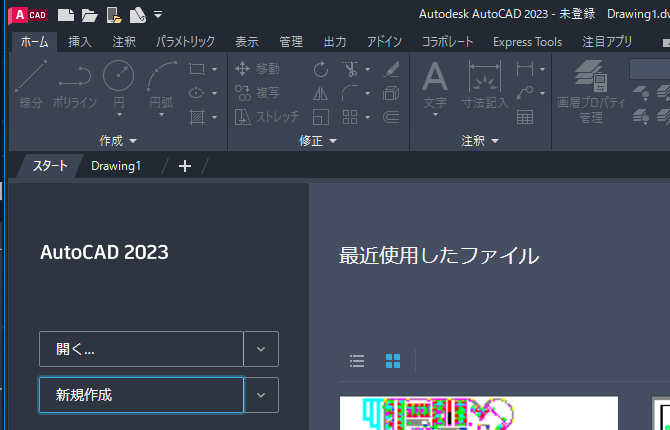Click the table tool icon
The width and height of the screenshot is (670, 430).
click(525, 117)
